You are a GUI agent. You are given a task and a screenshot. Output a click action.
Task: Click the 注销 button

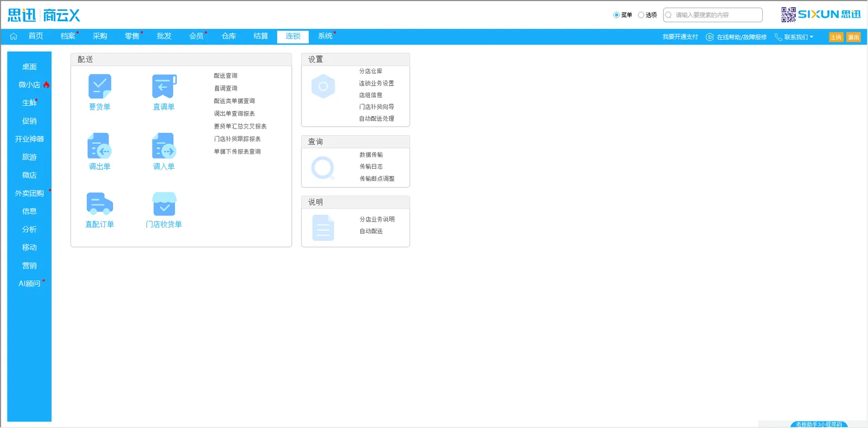[x=836, y=37]
